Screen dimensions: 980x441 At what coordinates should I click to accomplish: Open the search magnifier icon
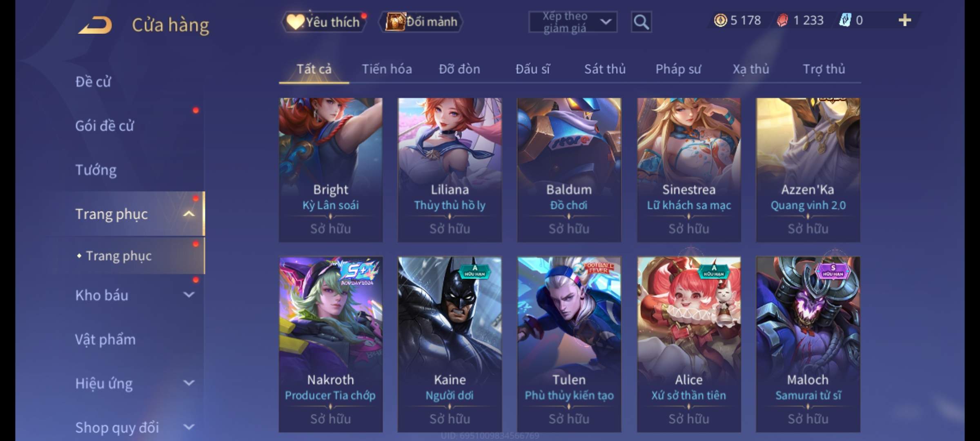(641, 22)
